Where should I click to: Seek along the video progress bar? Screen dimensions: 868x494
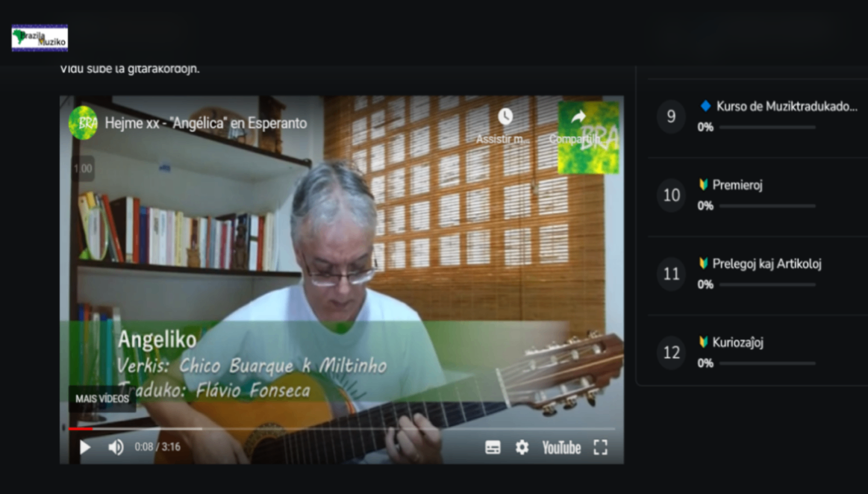(x=342, y=429)
